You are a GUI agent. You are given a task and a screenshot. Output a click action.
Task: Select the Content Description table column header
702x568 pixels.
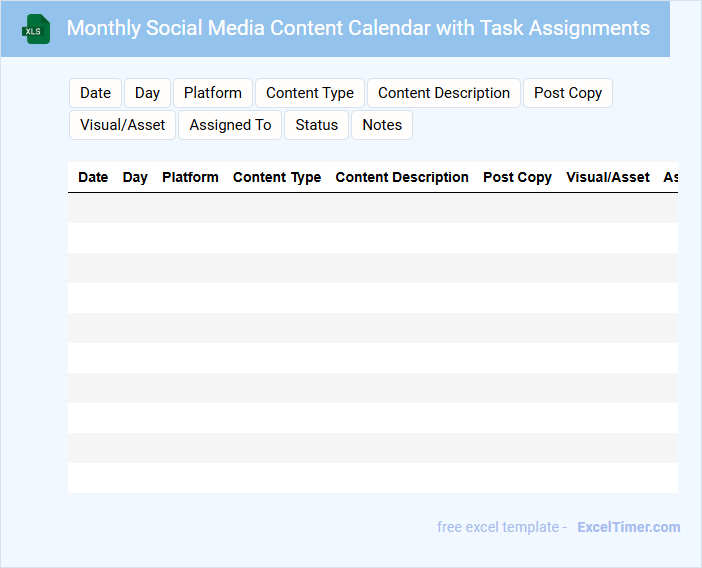point(402,177)
